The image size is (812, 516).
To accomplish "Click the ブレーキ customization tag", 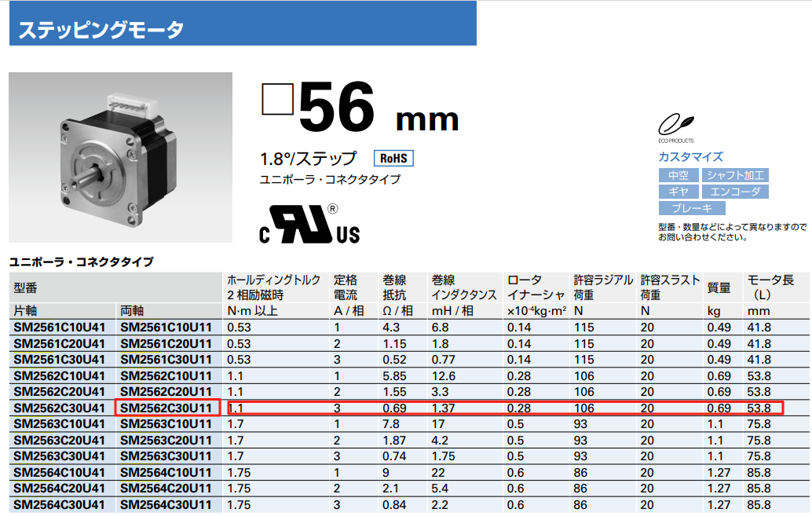I will tap(692, 208).
